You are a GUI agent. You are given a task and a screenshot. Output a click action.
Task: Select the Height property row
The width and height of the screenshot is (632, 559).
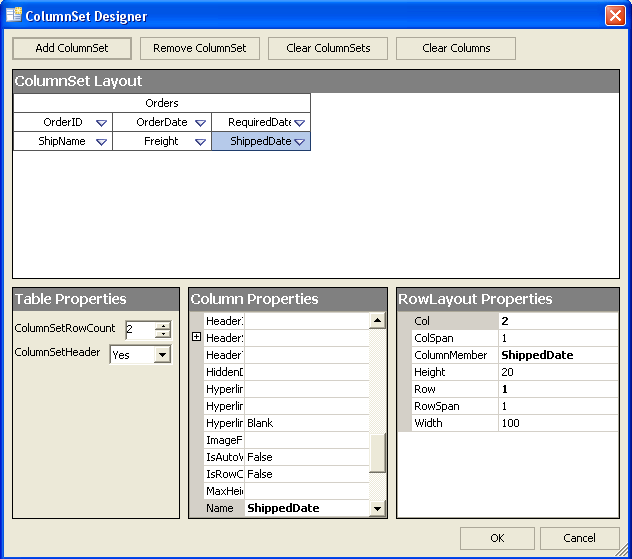515,372
